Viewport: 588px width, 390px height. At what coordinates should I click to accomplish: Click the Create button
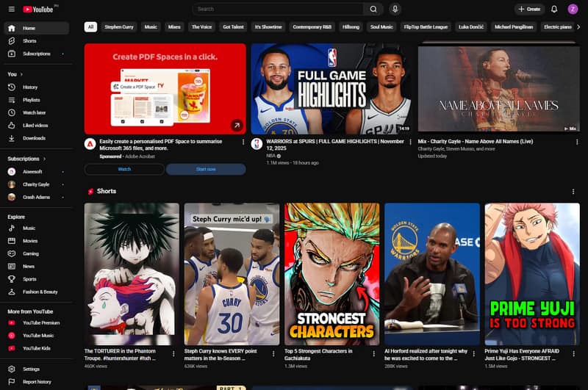(529, 9)
